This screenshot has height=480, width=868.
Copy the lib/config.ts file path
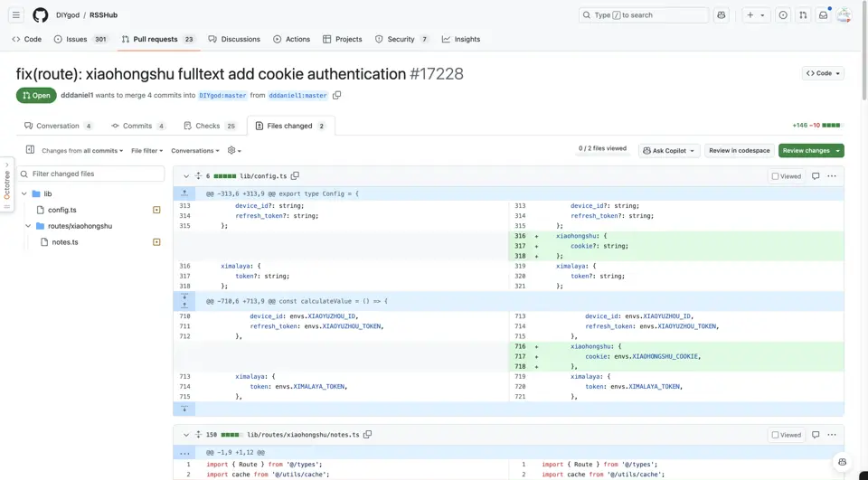(x=295, y=176)
